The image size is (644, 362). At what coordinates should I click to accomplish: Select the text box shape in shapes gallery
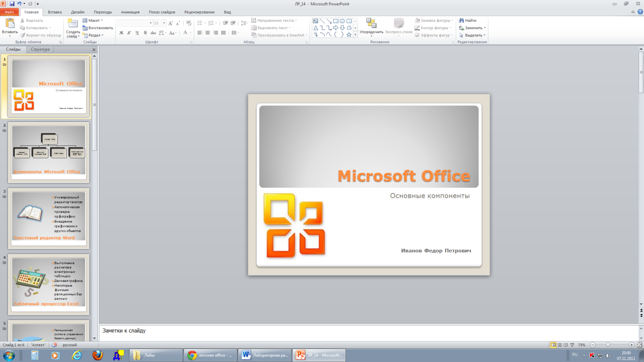click(x=315, y=21)
